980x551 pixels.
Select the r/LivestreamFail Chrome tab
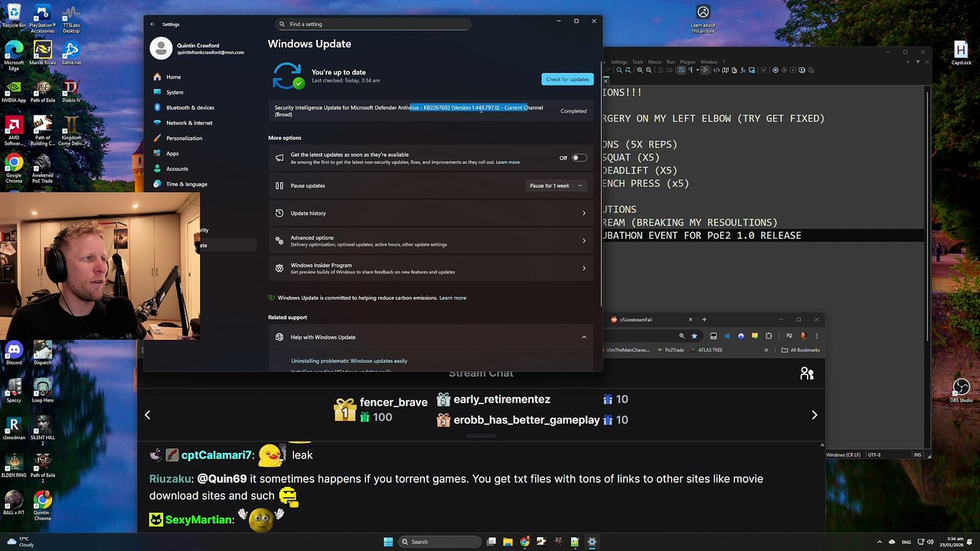(x=651, y=319)
